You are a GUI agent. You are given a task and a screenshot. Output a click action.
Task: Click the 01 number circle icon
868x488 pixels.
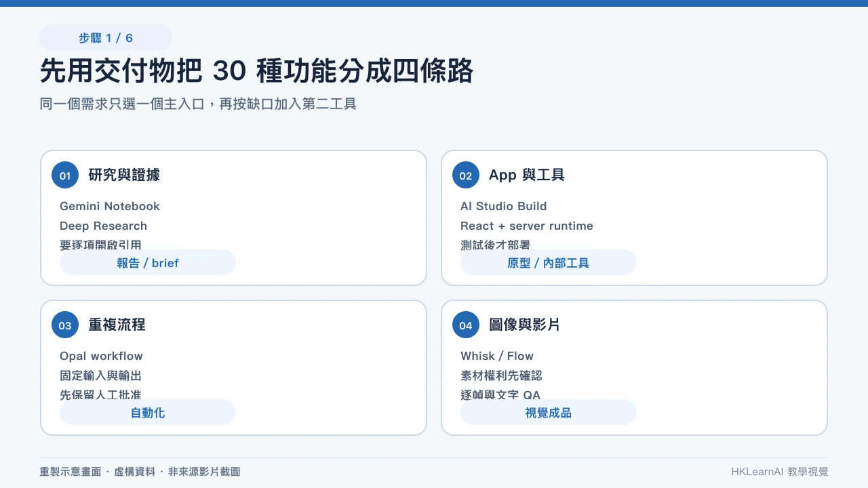pyautogui.click(x=65, y=176)
